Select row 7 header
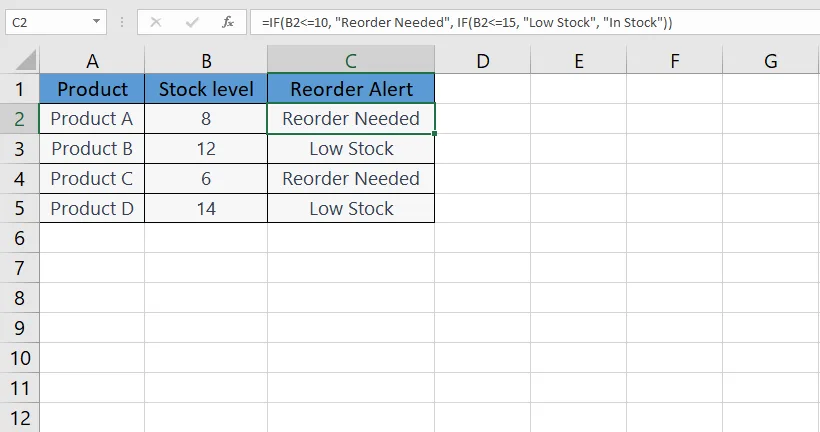Screen dimensions: 820x432 click(x=19, y=268)
